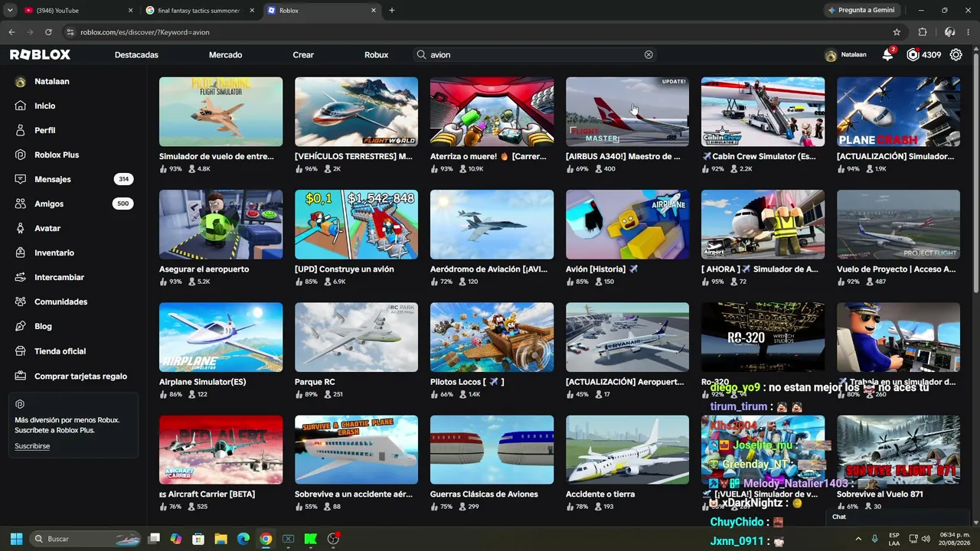Open Aterriza o muere game thumbnail
Image resolution: width=980 pixels, height=551 pixels.
point(492,112)
